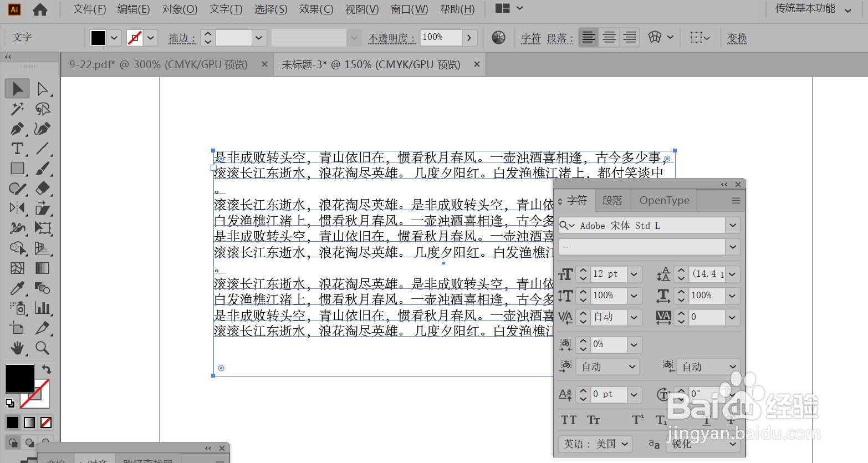Screen dimensions: 868x463
Task: Switch to the 段落 panel tab
Action: (612, 200)
